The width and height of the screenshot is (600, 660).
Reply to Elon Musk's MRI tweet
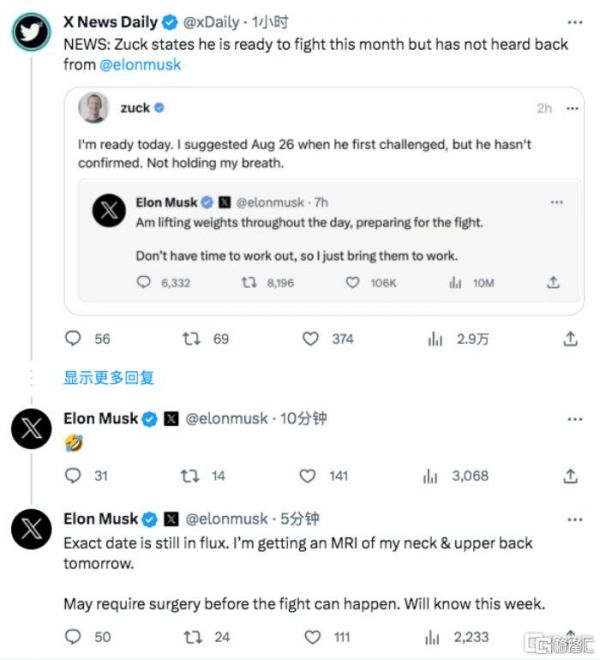tap(73, 636)
